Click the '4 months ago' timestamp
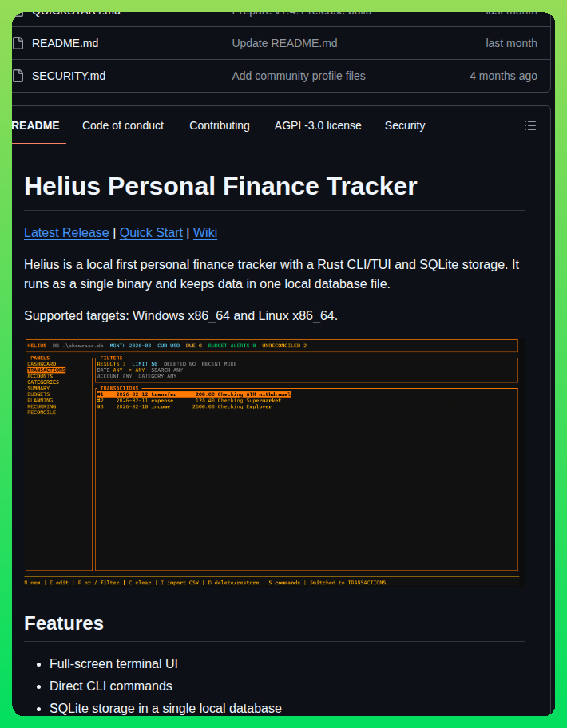Viewport: 567px width, 728px height. point(503,76)
